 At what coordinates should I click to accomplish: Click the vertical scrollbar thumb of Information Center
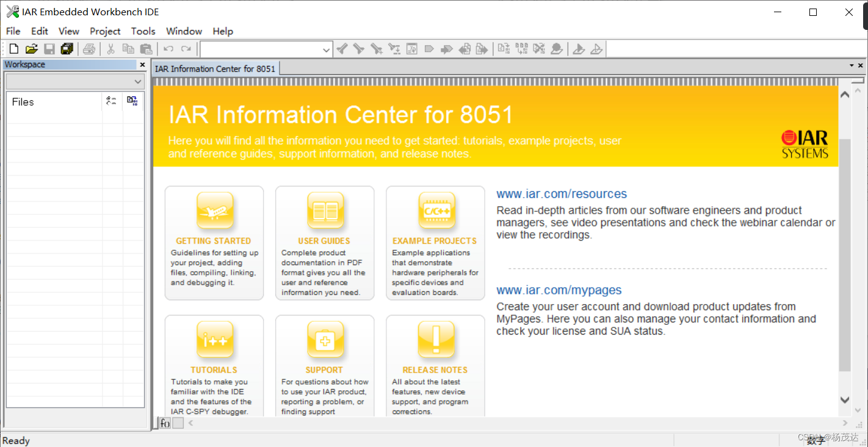point(845,255)
